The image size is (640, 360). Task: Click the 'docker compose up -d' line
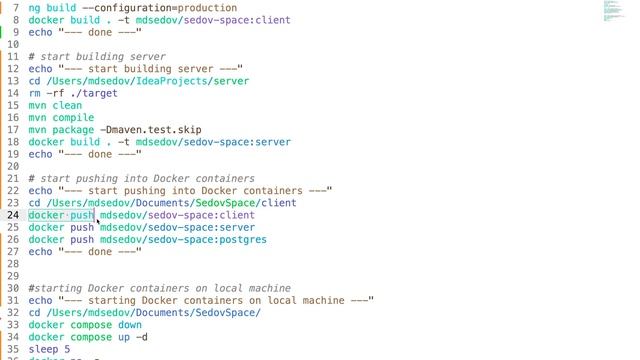[x=88, y=337]
